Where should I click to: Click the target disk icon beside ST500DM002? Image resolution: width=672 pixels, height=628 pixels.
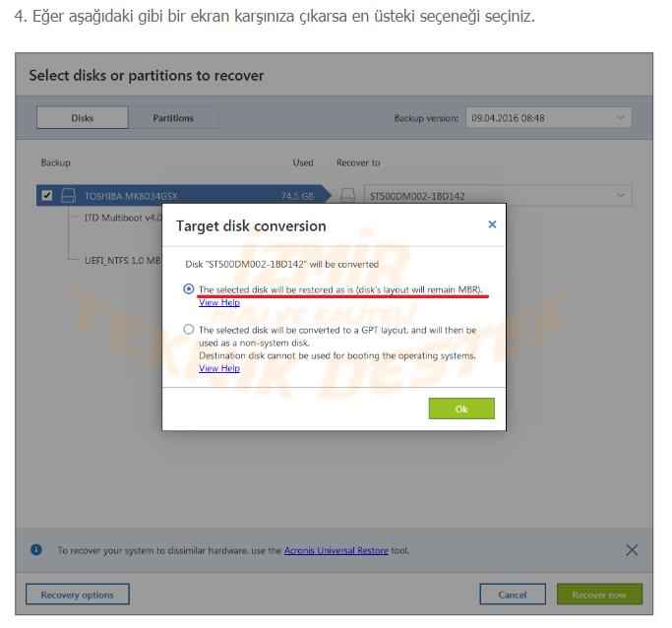coord(347,196)
